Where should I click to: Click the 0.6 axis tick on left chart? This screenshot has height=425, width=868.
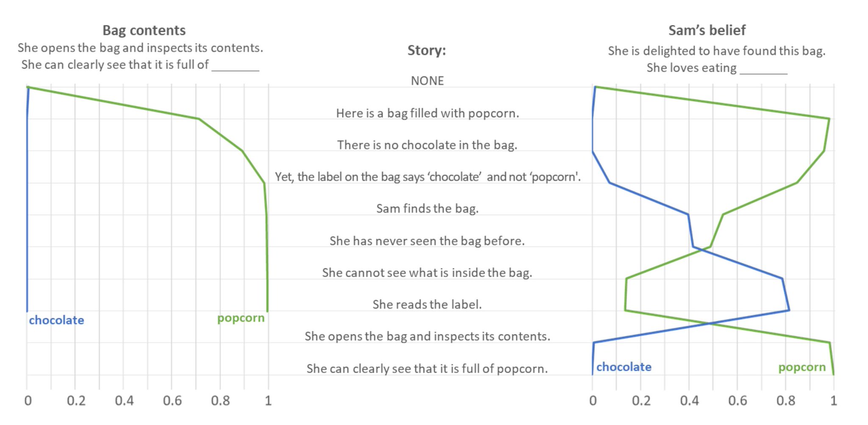click(172, 401)
